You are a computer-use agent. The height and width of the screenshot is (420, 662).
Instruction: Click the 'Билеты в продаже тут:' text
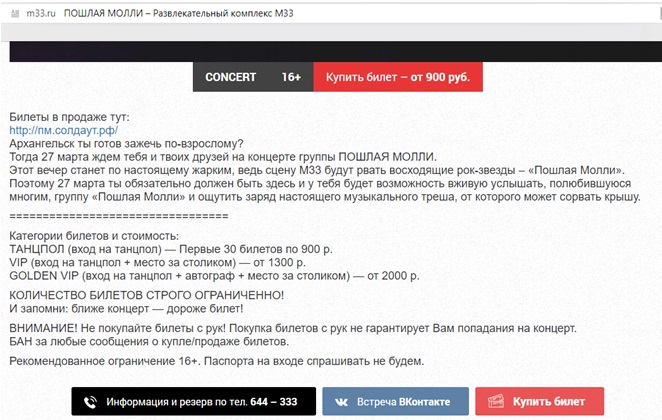[69, 117]
